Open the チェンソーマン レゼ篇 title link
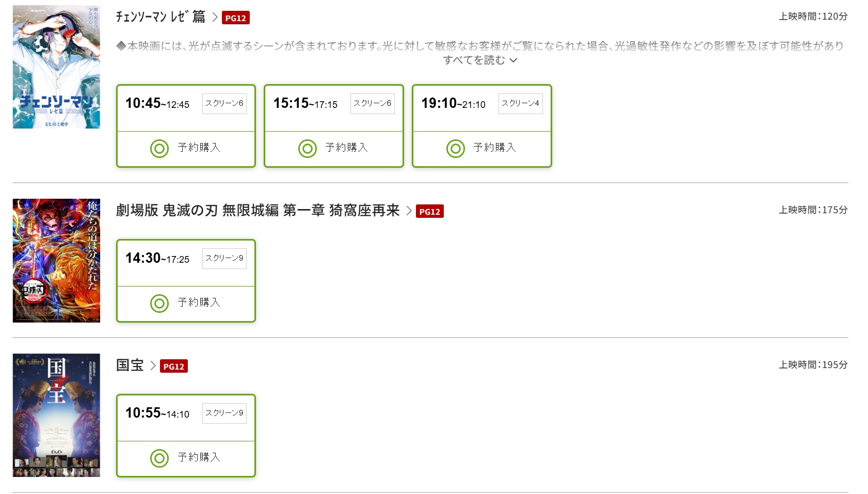868x494 pixels. coord(160,17)
